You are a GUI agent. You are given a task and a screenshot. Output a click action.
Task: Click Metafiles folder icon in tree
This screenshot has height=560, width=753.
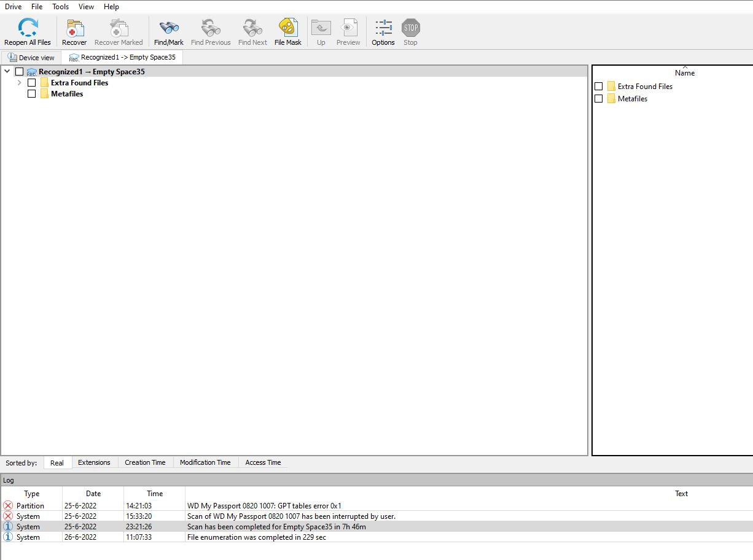45,94
